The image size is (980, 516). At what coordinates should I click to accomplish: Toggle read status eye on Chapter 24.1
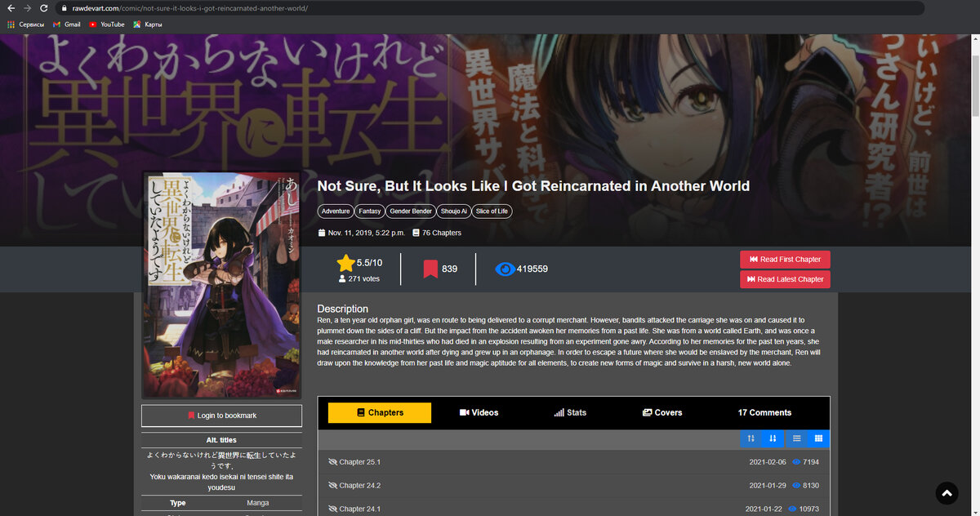tap(332, 509)
